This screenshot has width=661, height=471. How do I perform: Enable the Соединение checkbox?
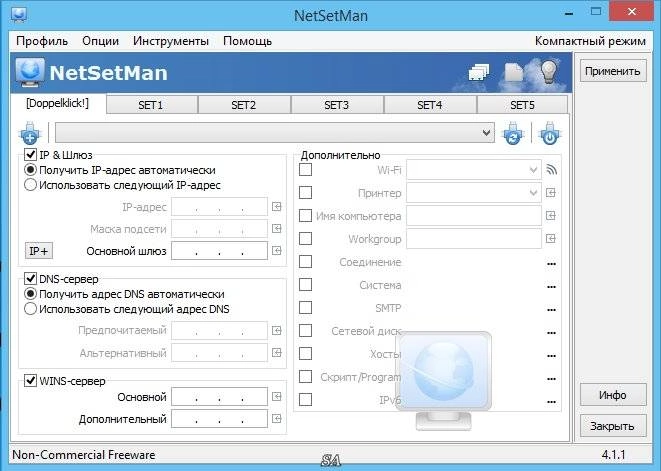[305, 261]
